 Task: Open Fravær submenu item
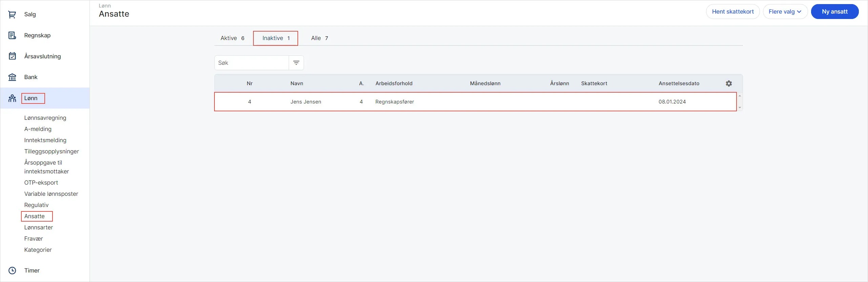coord(33,239)
